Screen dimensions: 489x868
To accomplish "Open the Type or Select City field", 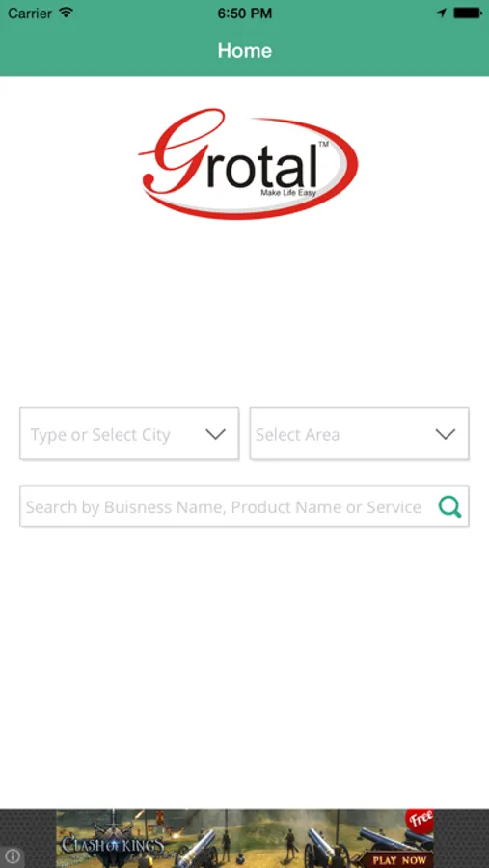I will coord(129,433).
